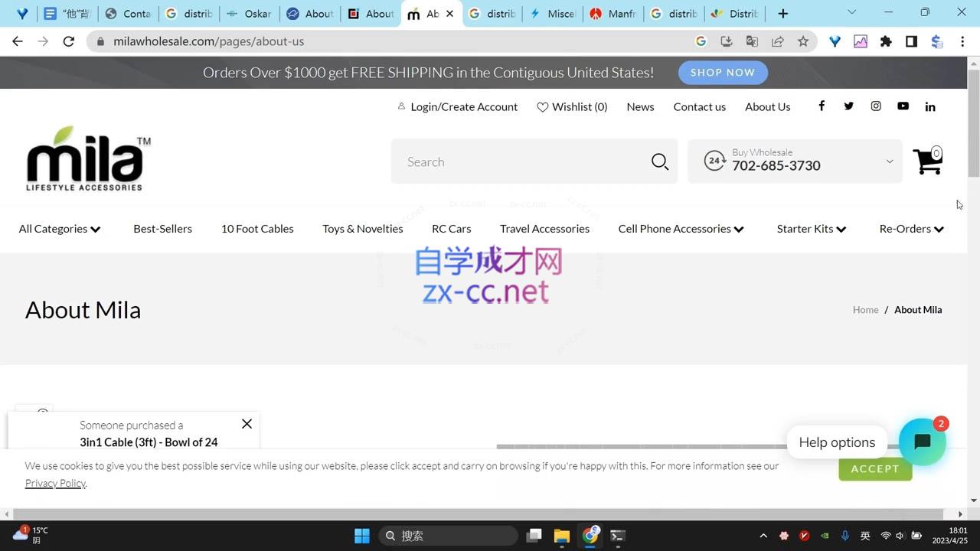Open the terminal app in taskbar

[x=618, y=536]
